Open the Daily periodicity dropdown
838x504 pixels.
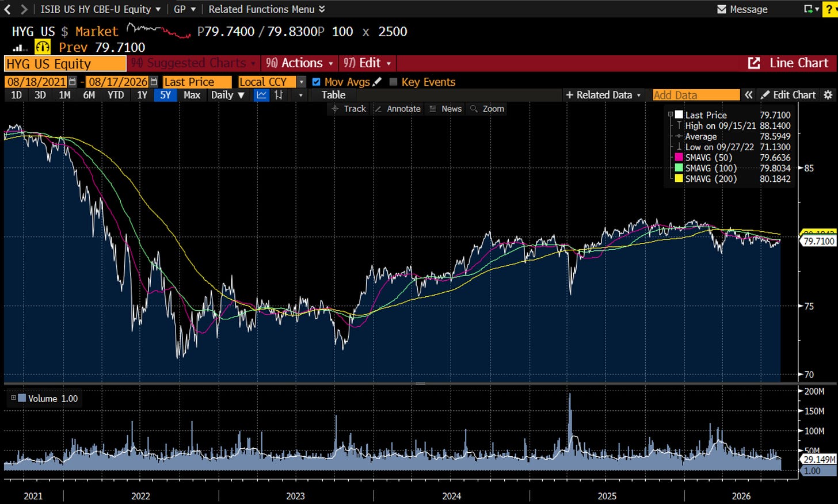227,95
